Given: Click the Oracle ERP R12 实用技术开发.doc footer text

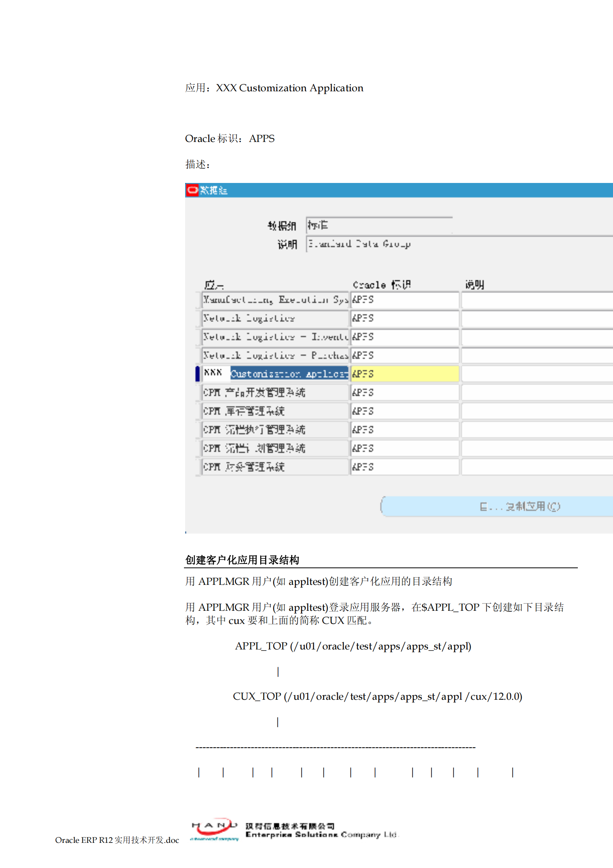Looking at the screenshot, I should [x=117, y=840].
